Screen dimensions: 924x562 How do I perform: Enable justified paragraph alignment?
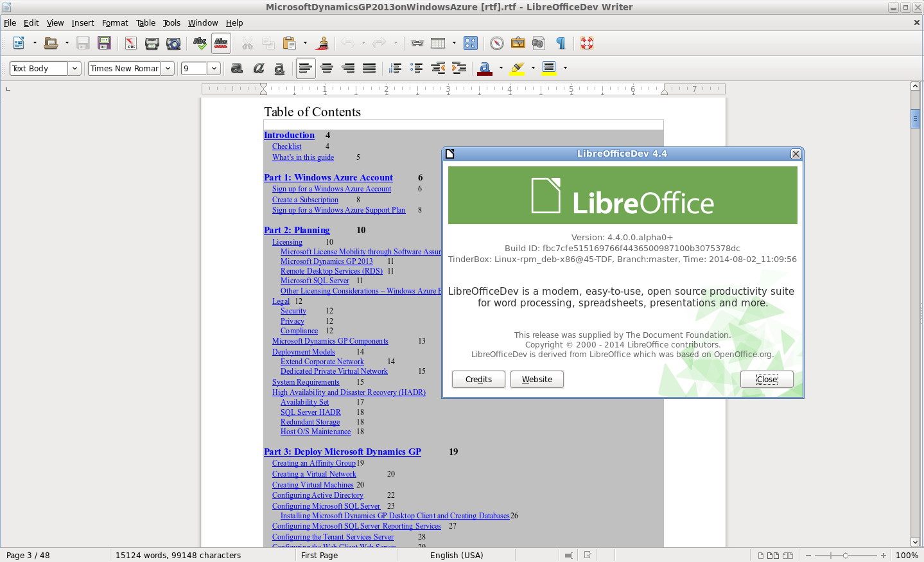369,68
